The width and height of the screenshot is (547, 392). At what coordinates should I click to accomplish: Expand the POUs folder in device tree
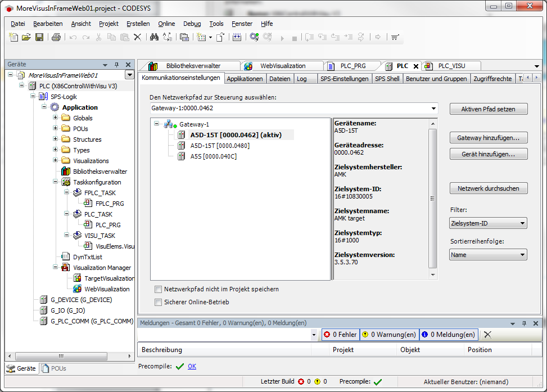coord(55,128)
